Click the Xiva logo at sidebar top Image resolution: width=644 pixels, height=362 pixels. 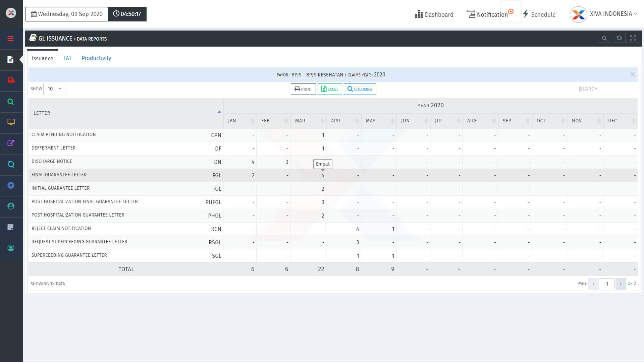pyautogui.click(x=11, y=13)
